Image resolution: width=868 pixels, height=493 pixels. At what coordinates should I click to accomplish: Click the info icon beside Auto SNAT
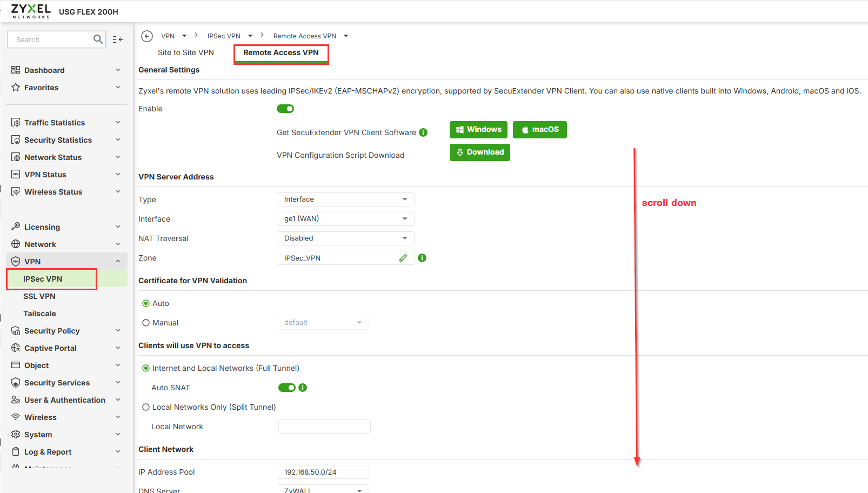pyautogui.click(x=303, y=388)
